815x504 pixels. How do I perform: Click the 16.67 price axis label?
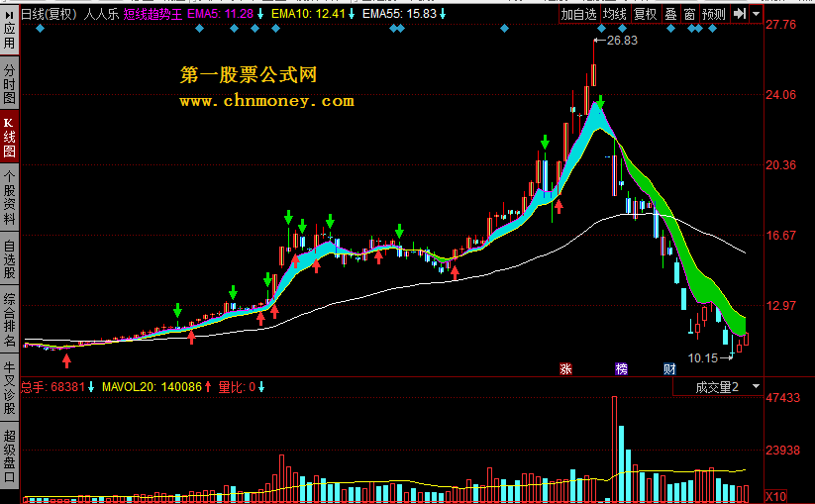tap(780, 236)
